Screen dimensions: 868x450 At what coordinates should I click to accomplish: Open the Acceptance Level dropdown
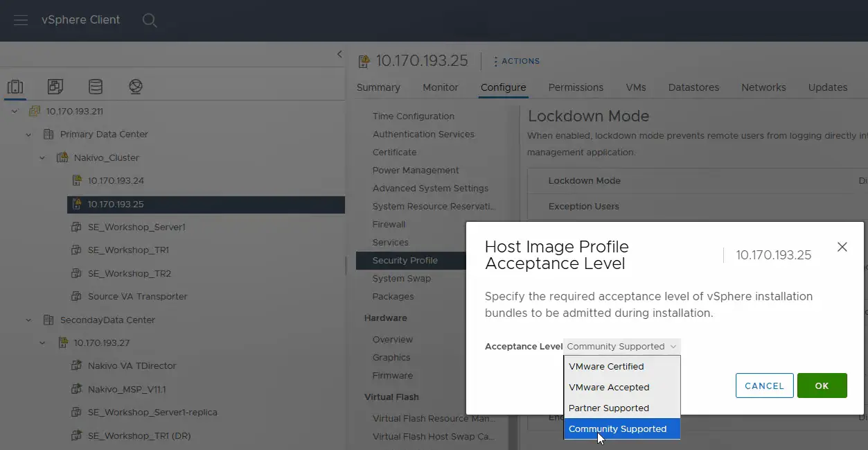(621, 346)
